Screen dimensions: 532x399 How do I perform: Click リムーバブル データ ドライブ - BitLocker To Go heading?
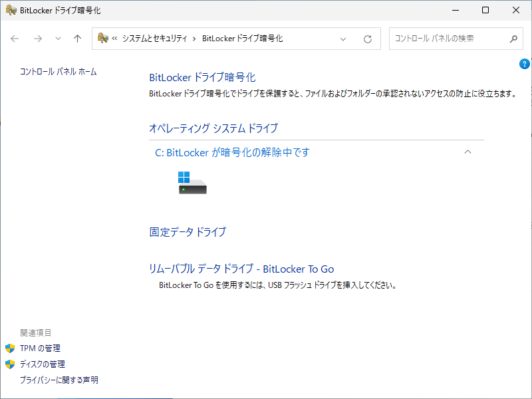click(241, 269)
